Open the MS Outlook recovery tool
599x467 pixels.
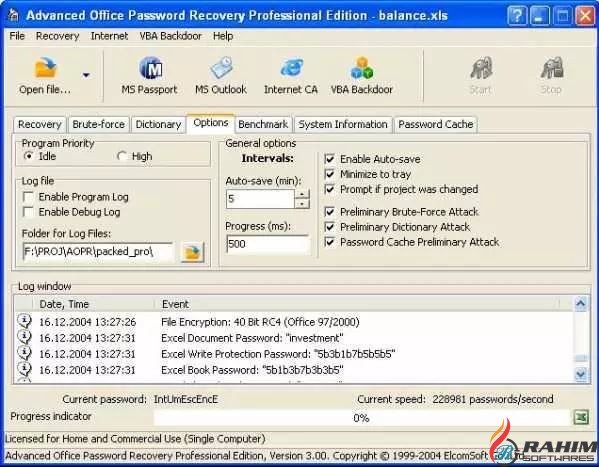click(221, 76)
